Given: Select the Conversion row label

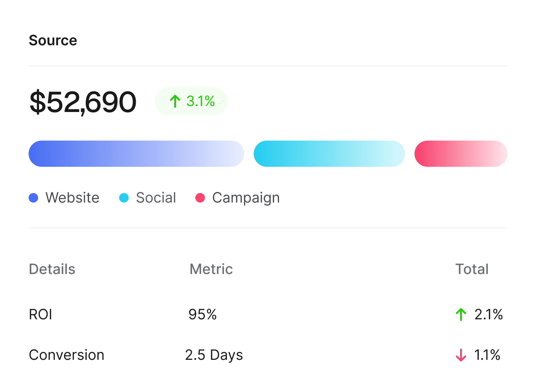Looking at the screenshot, I should coord(67,355).
